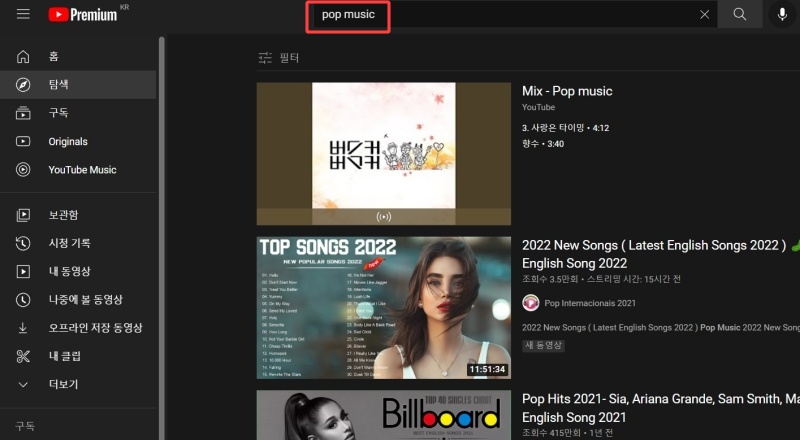Open the Originals play icon
This screenshot has height=440, width=800.
point(23,141)
